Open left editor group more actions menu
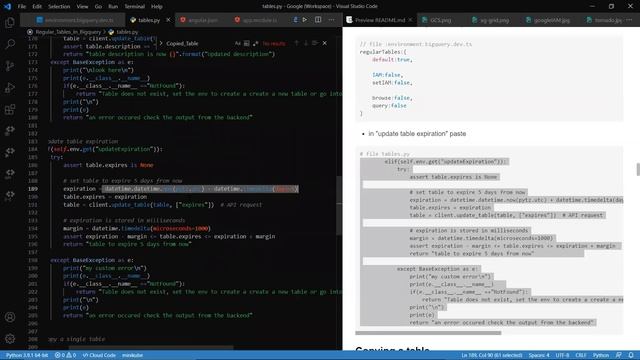Image resolution: width=640 pixels, height=360 pixels. (x=331, y=20)
